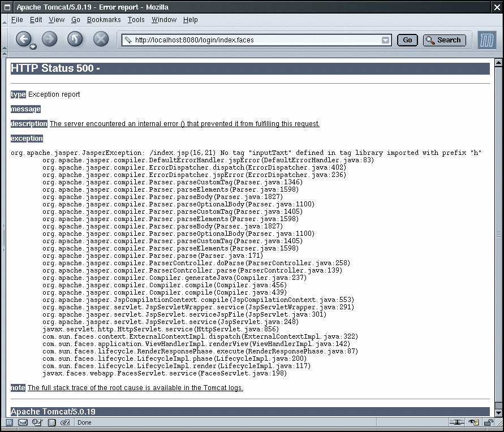Click the "message" label
The width and height of the screenshot is (504, 432).
pos(25,109)
